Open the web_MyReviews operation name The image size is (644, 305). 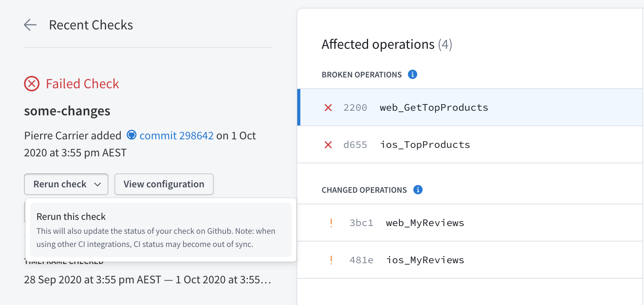tap(425, 223)
